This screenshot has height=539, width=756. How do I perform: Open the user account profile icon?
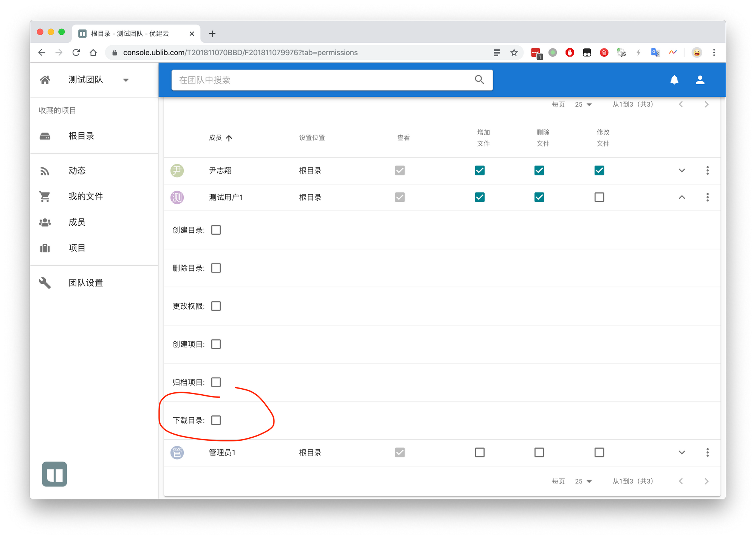[x=700, y=80]
